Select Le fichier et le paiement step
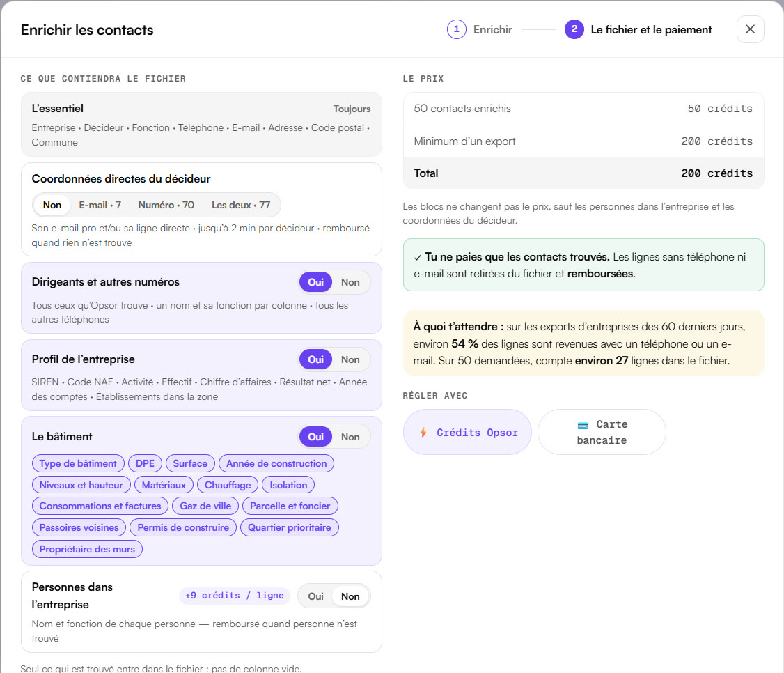Screen dimensions: 784x673 coord(638,29)
